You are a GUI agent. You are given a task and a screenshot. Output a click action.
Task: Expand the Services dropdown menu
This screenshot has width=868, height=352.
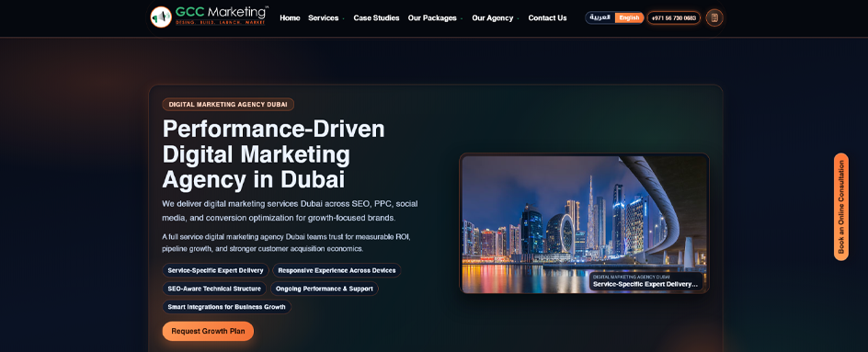point(325,17)
